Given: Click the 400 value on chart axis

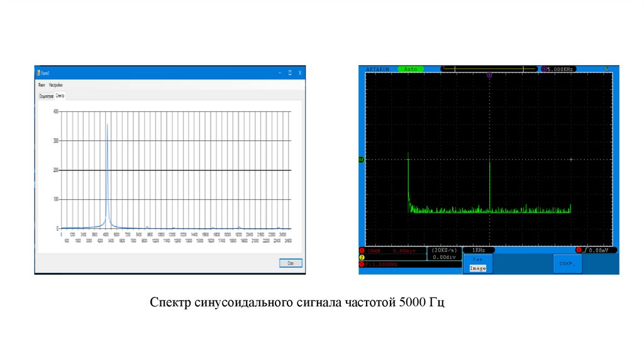Looking at the screenshot, I should coord(56,111).
